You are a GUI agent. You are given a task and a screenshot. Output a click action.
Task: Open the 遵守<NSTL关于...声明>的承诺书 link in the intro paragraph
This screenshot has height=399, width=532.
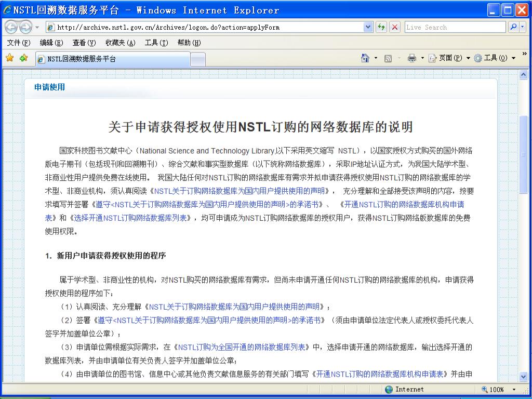tap(207, 205)
